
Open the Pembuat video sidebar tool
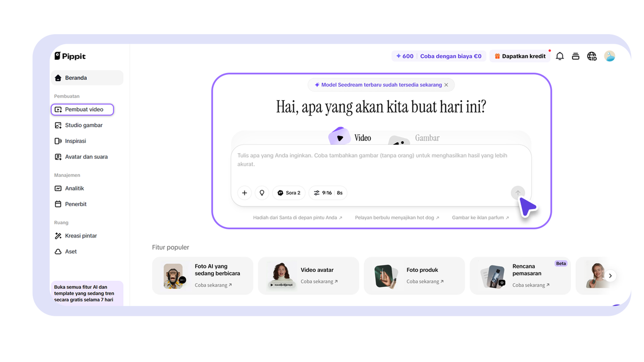pyautogui.click(x=82, y=109)
